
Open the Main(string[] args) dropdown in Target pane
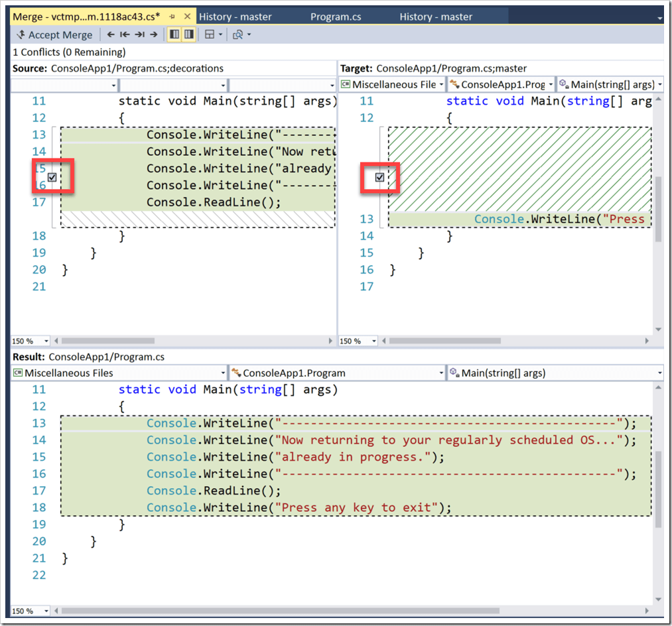(x=610, y=84)
